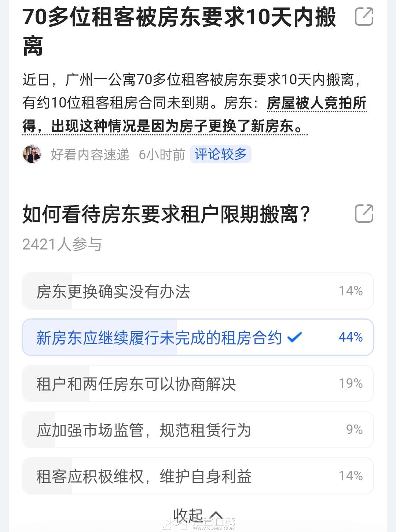396x532 pixels.
Task: Tap the 44% result on the selected option
Action: [x=351, y=337]
